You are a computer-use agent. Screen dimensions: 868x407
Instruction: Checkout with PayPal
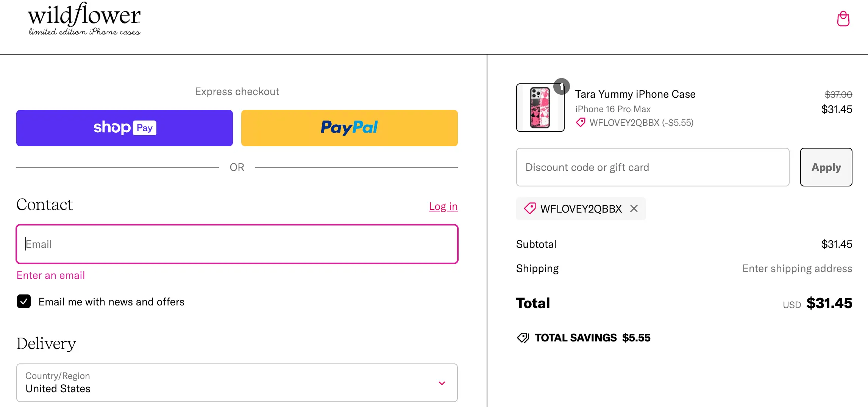click(349, 128)
